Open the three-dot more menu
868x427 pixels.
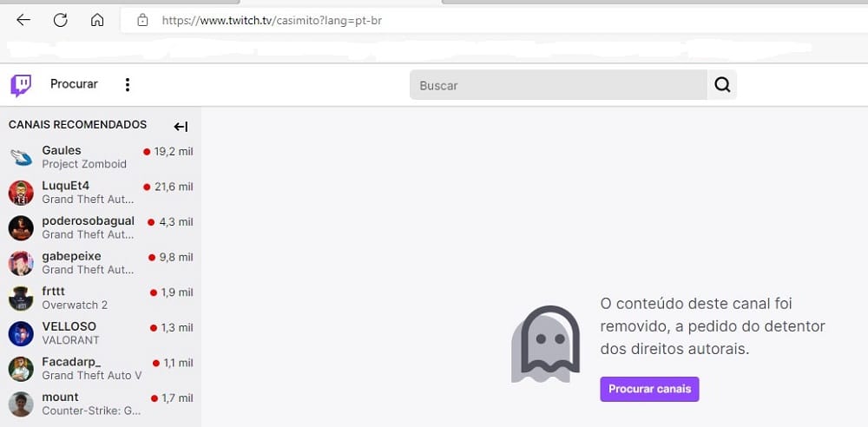pos(128,85)
